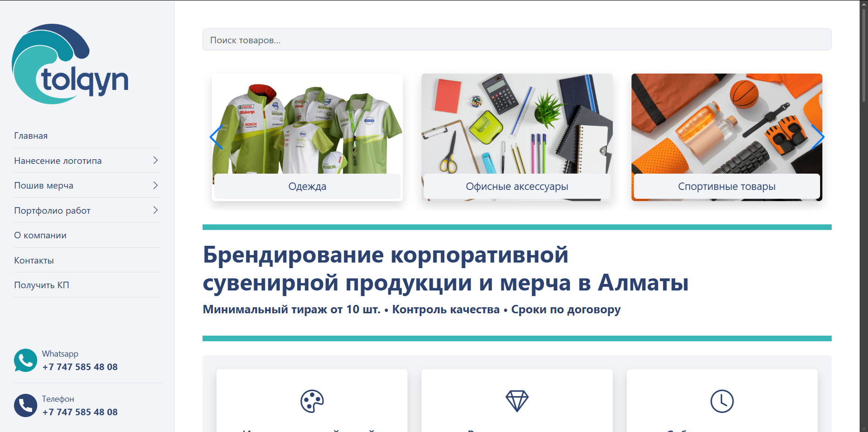
Task: Click the Whatsapp label text
Action: (60, 354)
